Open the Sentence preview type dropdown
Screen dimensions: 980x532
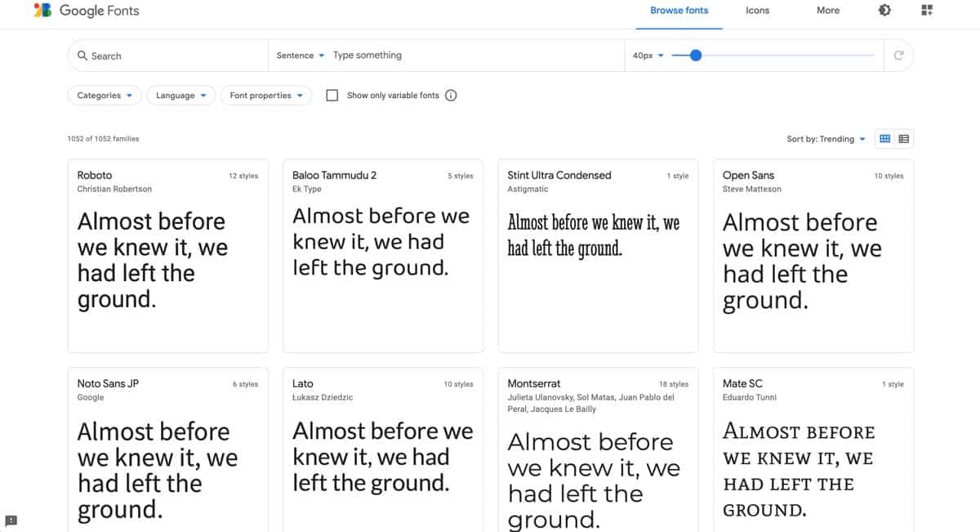tap(301, 56)
